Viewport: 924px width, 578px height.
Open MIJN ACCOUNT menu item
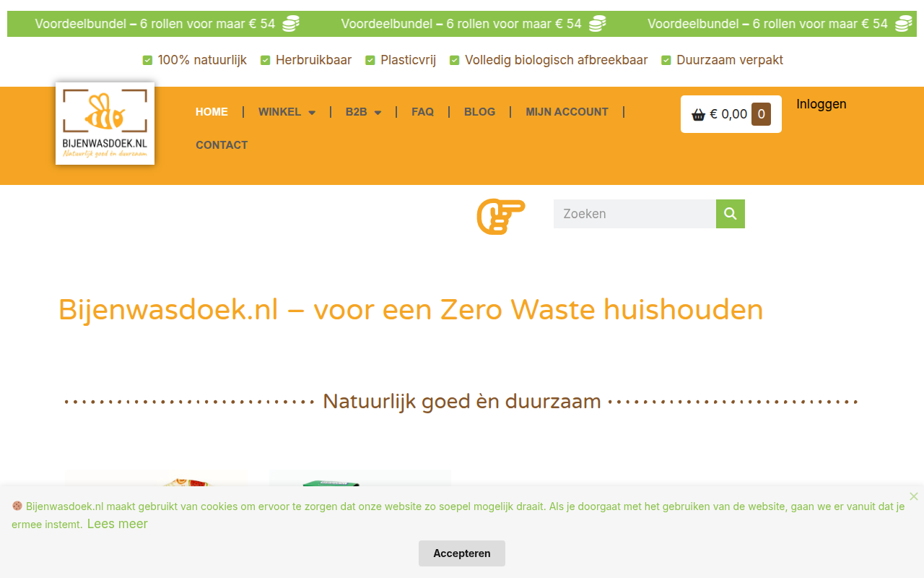pos(567,112)
